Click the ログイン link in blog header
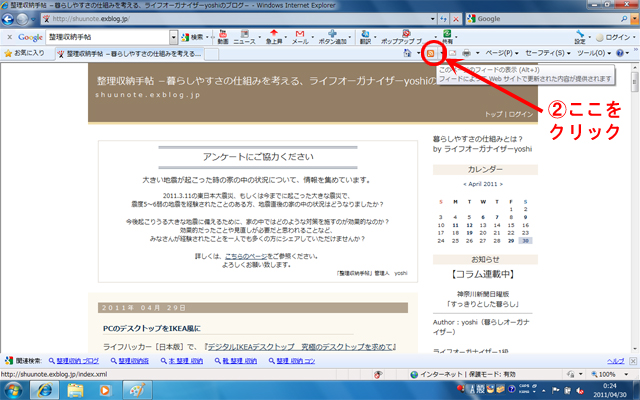This screenshot has height=400, width=640. 521,114
